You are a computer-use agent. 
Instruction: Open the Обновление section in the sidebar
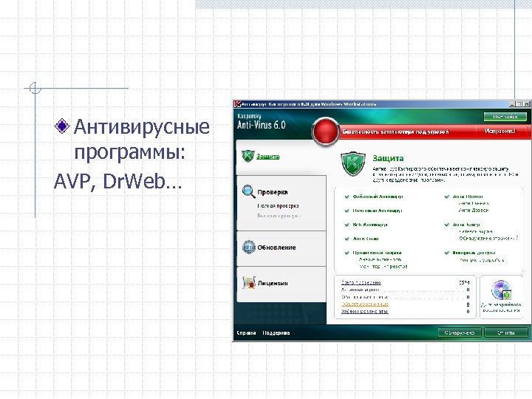click(276, 248)
